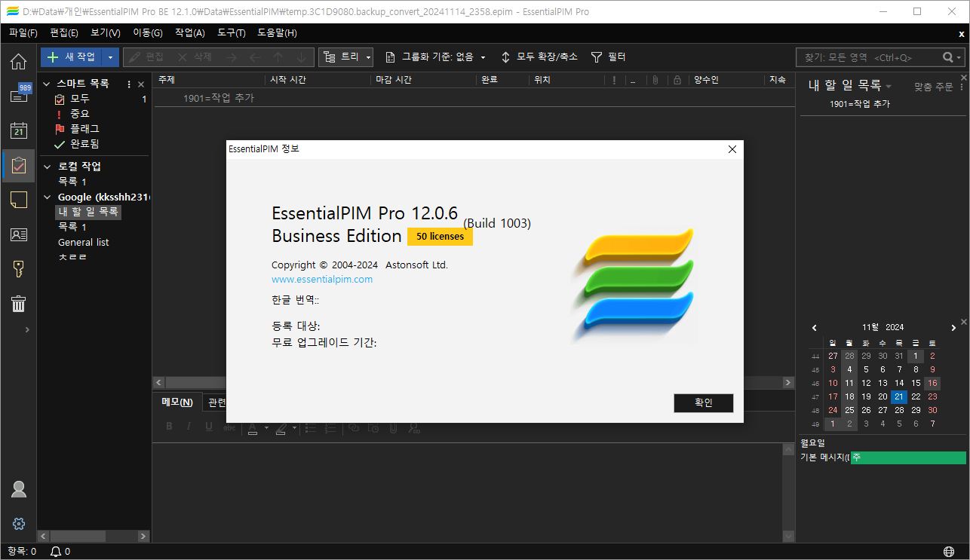The width and height of the screenshot is (970, 560).
Task: Click the lock column header icon
Action: [x=677, y=80]
